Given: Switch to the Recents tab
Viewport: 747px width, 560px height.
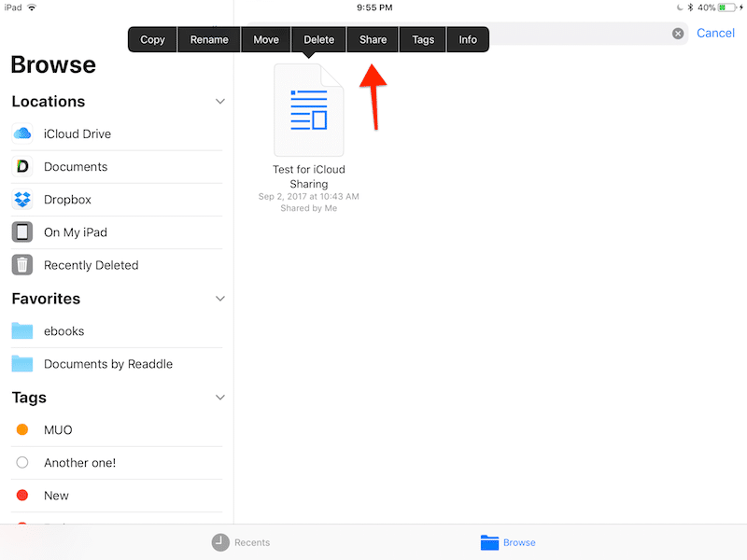Looking at the screenshot, I should [x=241, y=542].
